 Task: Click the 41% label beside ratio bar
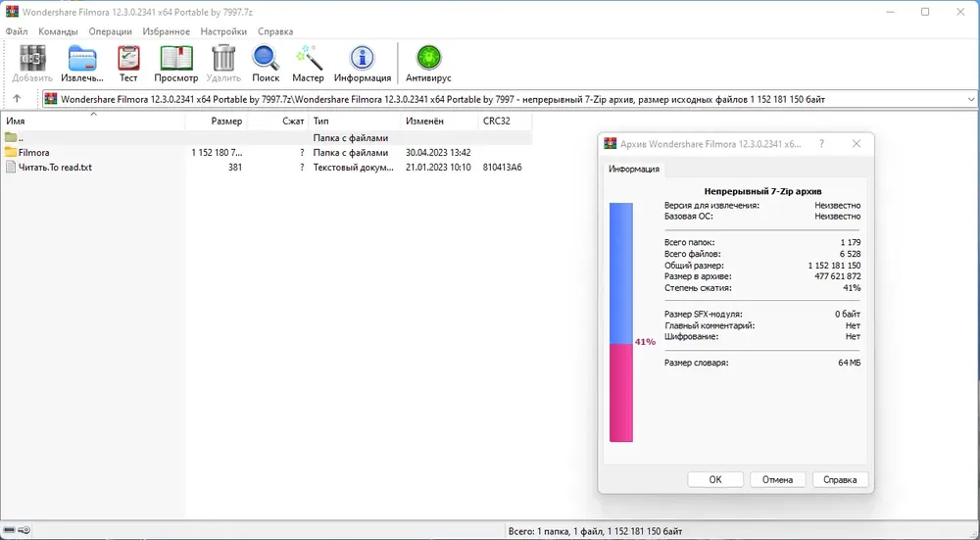pyautogui.click(x=645, y=342)
